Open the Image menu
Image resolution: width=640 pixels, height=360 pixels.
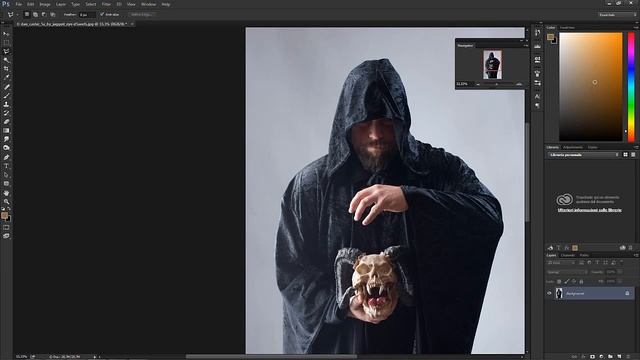(x=45, y=4)
